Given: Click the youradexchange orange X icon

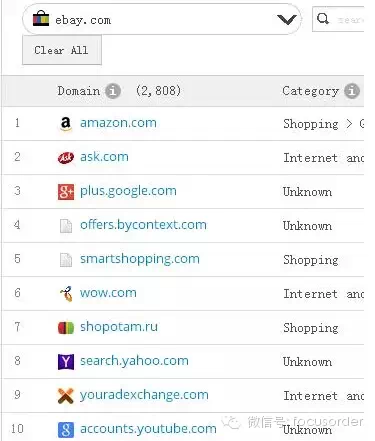Looking at the screenshot, I should (x=66, y=396).
